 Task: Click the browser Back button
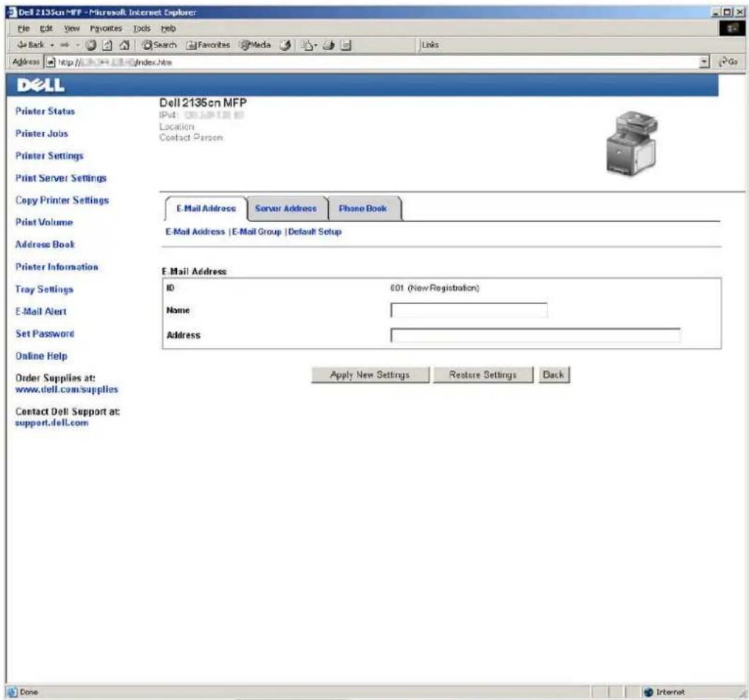click(30, 45)
